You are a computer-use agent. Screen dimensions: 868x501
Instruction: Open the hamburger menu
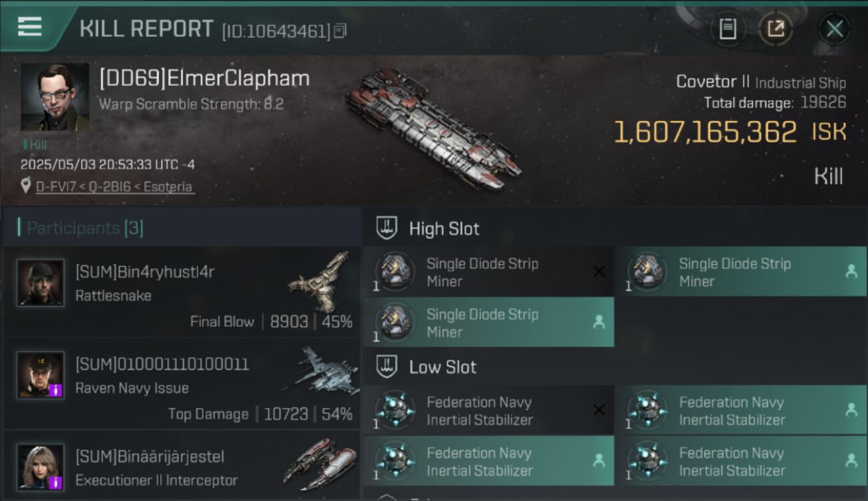[29, 27]
